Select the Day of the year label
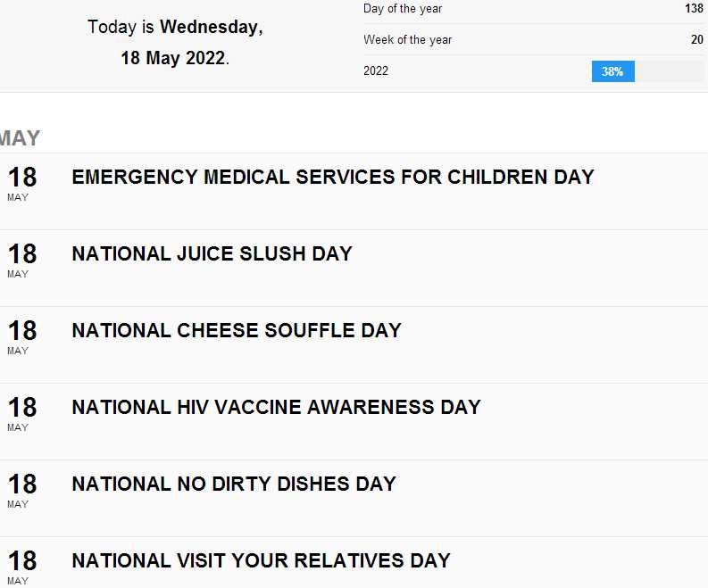 [x=403, y=9]
